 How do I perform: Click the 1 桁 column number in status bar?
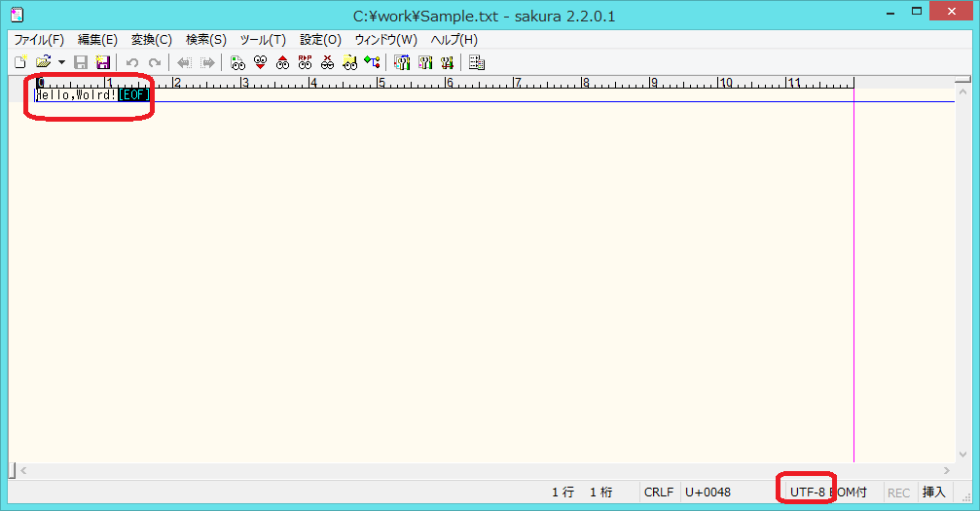tap(600, 493)
